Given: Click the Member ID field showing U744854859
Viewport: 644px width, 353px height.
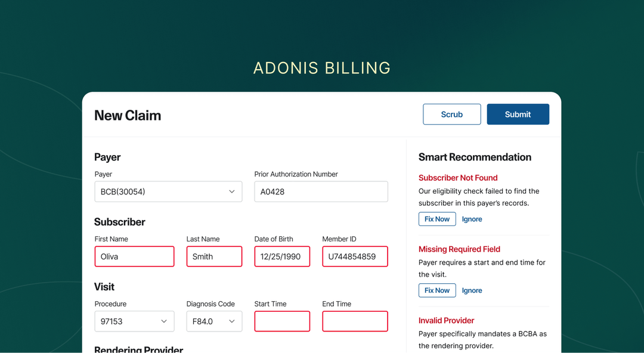Looking at the screenshot, I should point(355,256).
